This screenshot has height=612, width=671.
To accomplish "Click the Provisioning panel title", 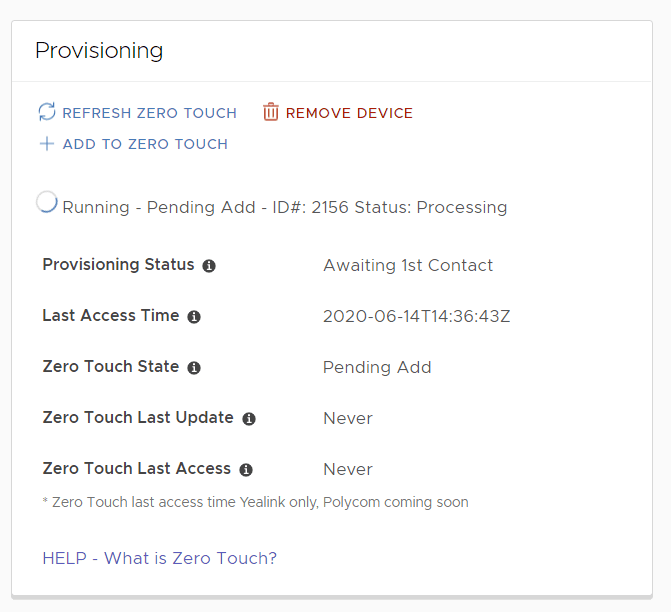I will [x=99, y=50].
